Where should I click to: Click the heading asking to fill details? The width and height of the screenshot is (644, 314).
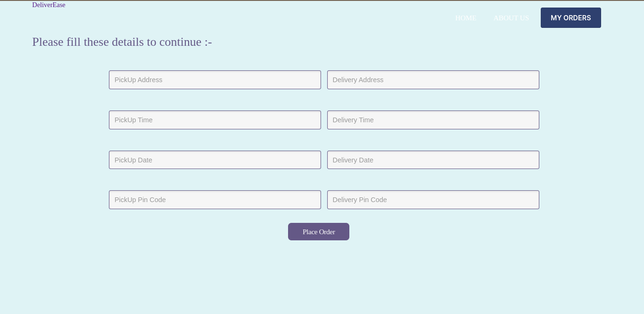tap(122, 42)
